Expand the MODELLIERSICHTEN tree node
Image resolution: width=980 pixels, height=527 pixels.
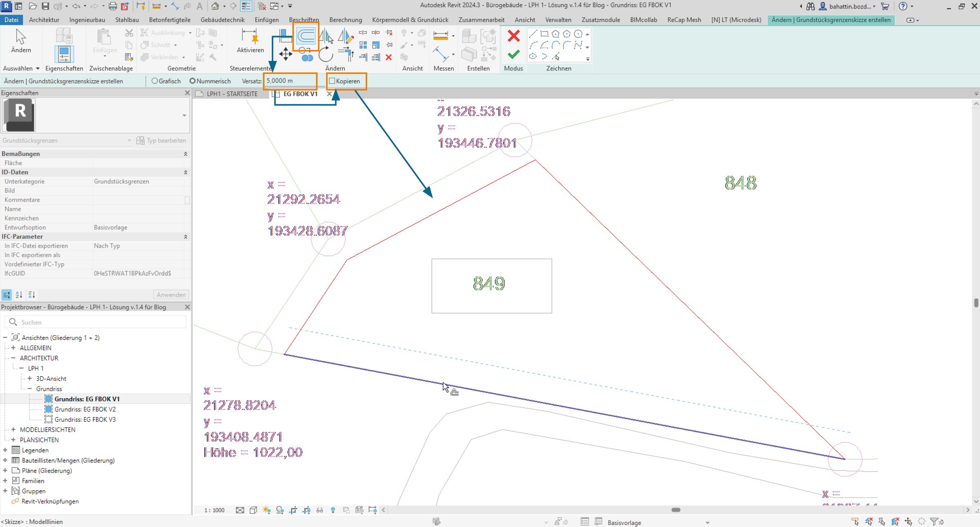(x=13, y=430)
